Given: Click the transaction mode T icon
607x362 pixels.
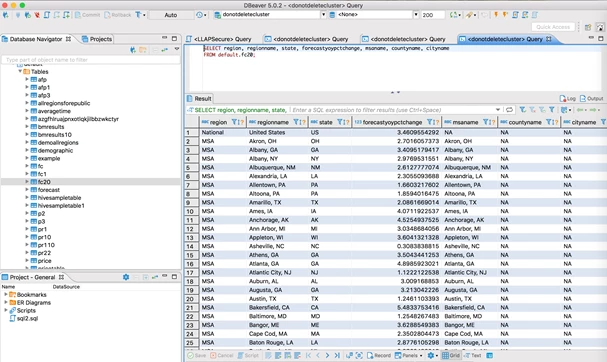Looking at the screenshot, I should coord(139,15).
